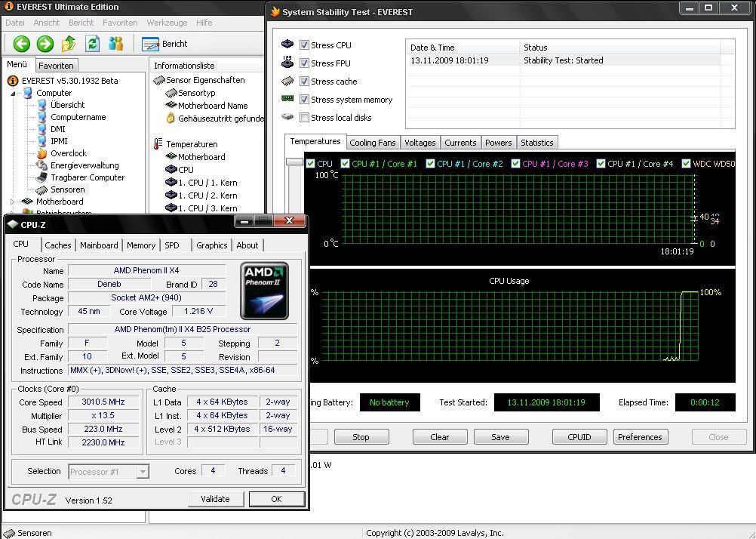The height and width of the screenshot is (539, 756).
Task: Click the Stress cache chip icon
Action: tap(287, 81)
